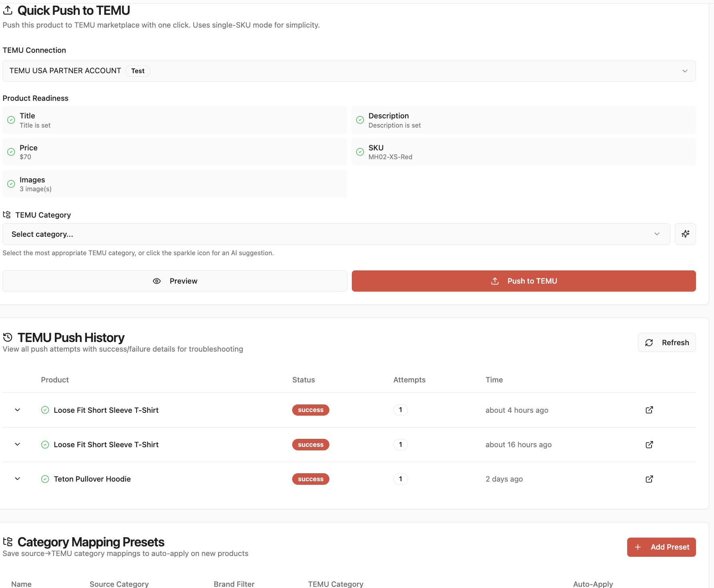
Task: Click Push to TEMU
Action: 523,281
